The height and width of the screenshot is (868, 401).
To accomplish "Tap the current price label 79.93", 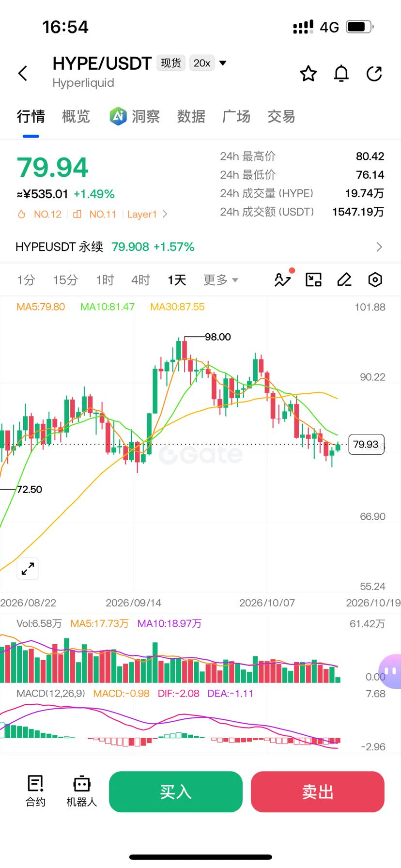I will coord(366,444).
